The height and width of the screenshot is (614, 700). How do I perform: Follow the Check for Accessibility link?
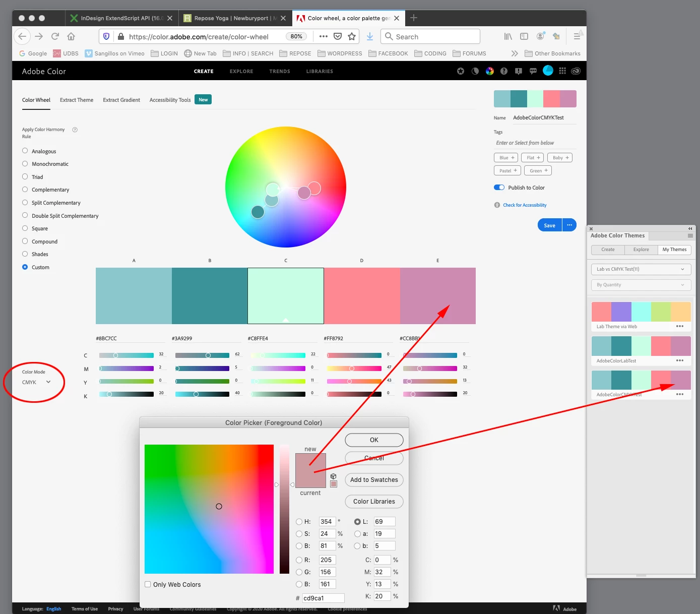[x=525, y=205]
